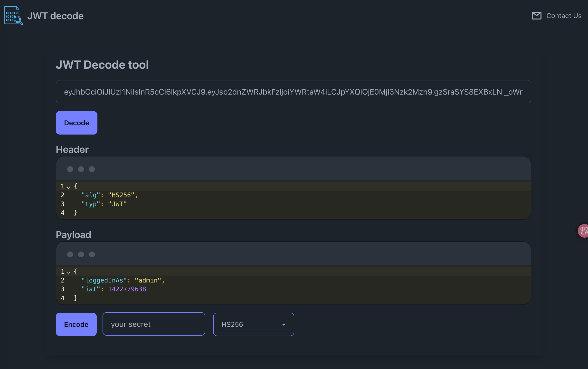Click the third dot in Header window bar
This screenshot has width=588, height=369.
(92, 169)
